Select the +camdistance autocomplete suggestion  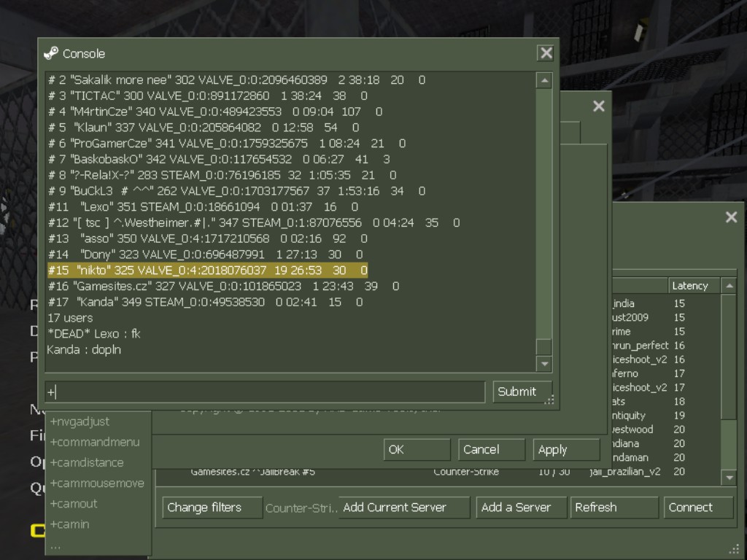tap(87, 462)
